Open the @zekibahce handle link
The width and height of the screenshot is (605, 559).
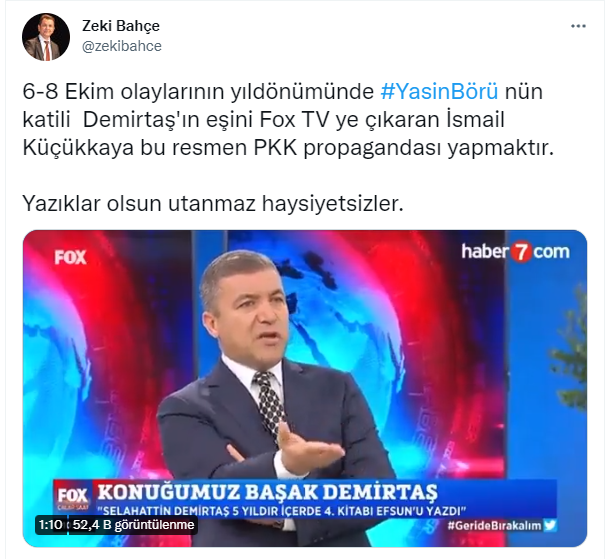122,46
